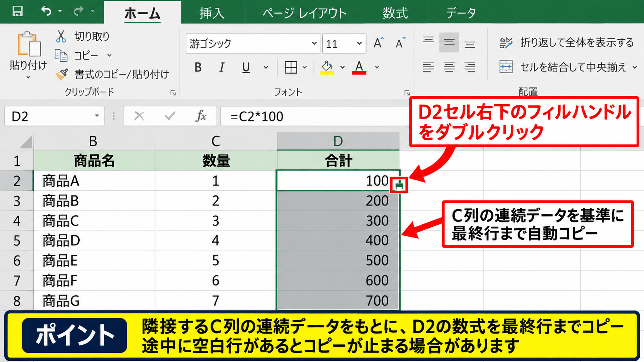Viewport: 644px width, 362px height.
Task: Click the bottom align icon
Action: pos(470,45)
